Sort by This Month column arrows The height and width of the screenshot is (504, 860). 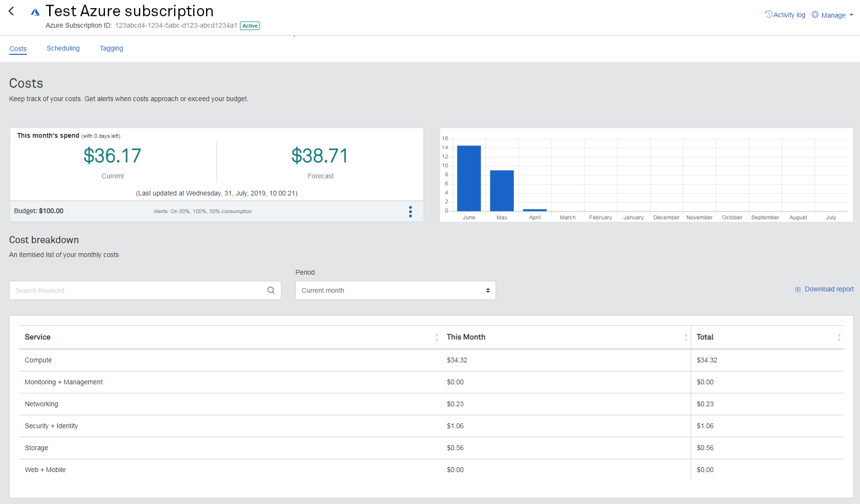pos(686,338)
